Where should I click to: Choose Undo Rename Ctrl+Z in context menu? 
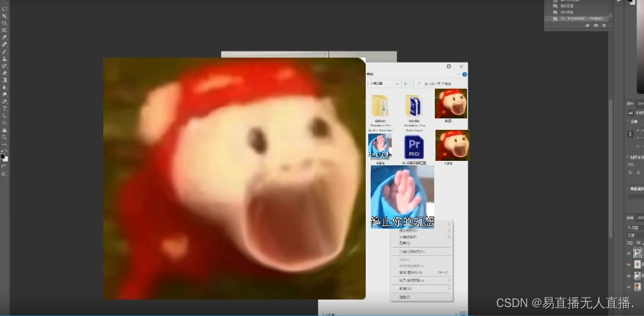pos(421,272)
